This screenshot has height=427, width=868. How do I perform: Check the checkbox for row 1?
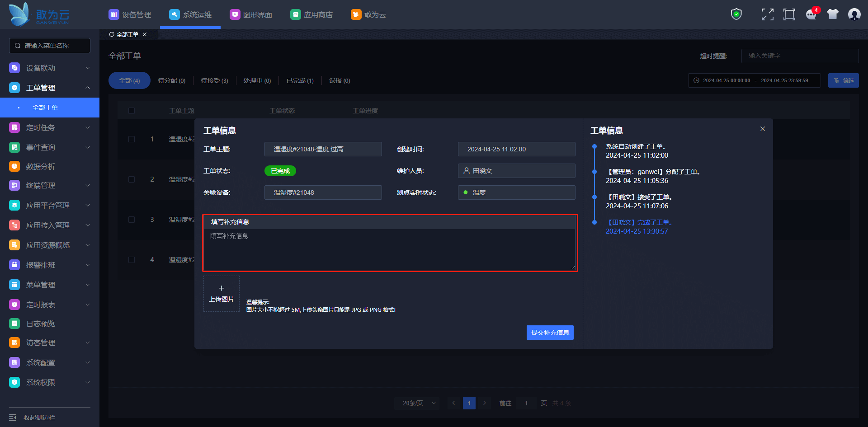click(x=132, y=139)
